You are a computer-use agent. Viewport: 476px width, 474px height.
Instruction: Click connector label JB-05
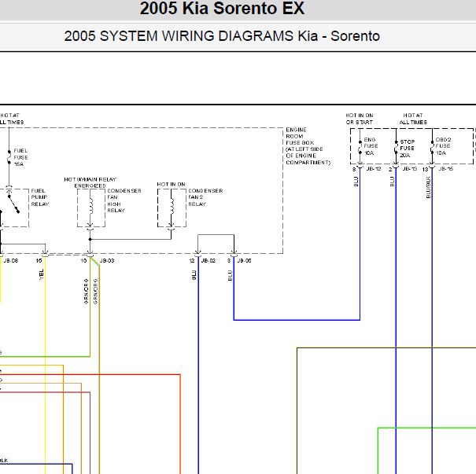[x=244, y=261]
